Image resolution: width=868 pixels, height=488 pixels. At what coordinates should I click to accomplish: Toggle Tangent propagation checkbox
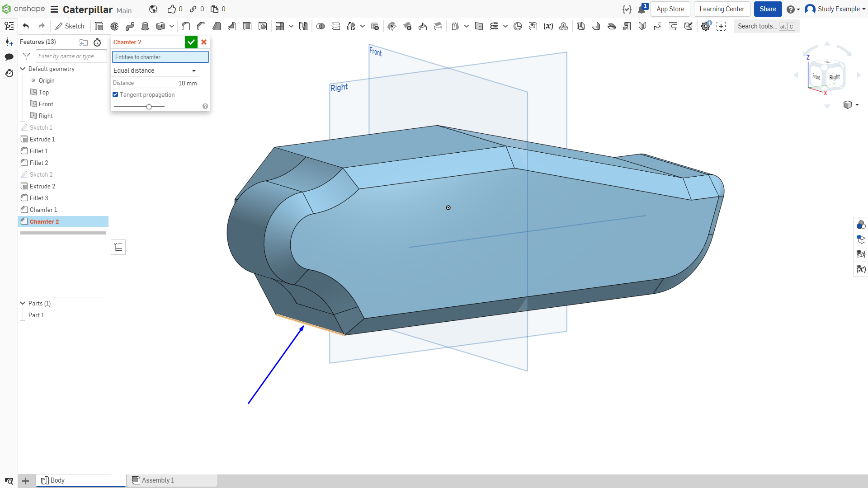coord(115,94)
